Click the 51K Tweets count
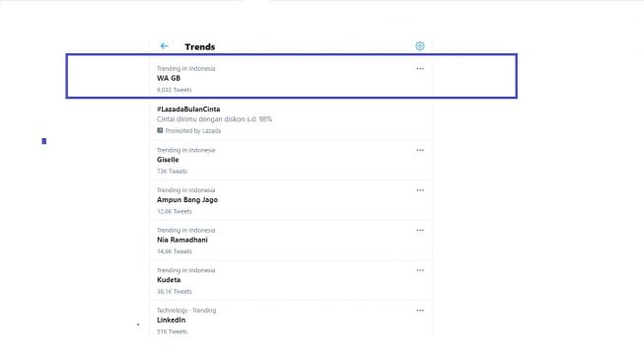Viewport: 644px width, 361px height. [x=172, y=331]
